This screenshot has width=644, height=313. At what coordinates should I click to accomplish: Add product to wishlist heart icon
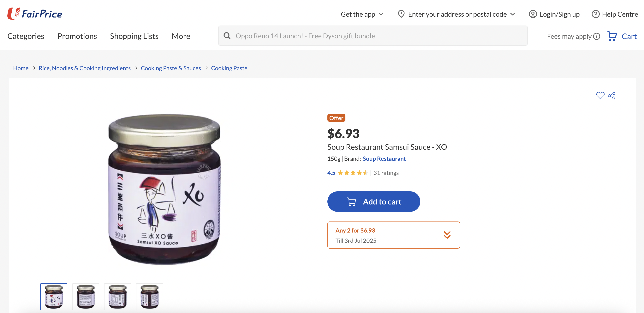coord(600,96)
